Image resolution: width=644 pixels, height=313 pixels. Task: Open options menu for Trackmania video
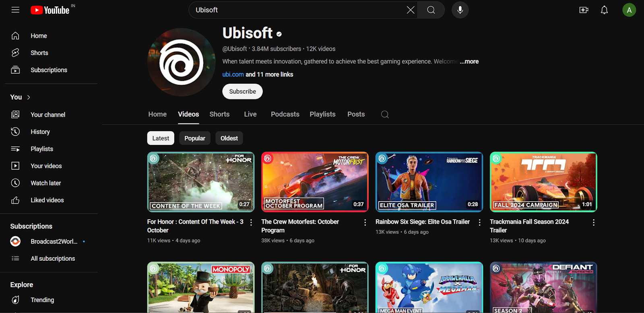click(x=594, y=222)
